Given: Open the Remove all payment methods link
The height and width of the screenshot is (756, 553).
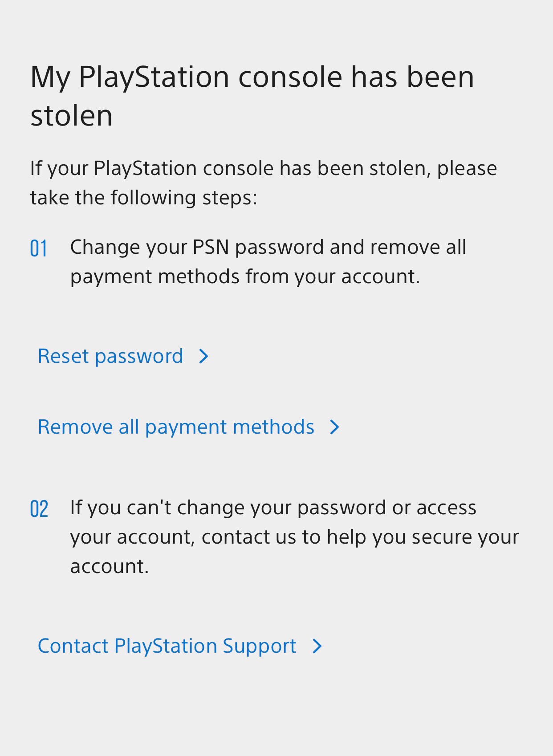Looking at the screenshot, I should [x=176, y=427].
